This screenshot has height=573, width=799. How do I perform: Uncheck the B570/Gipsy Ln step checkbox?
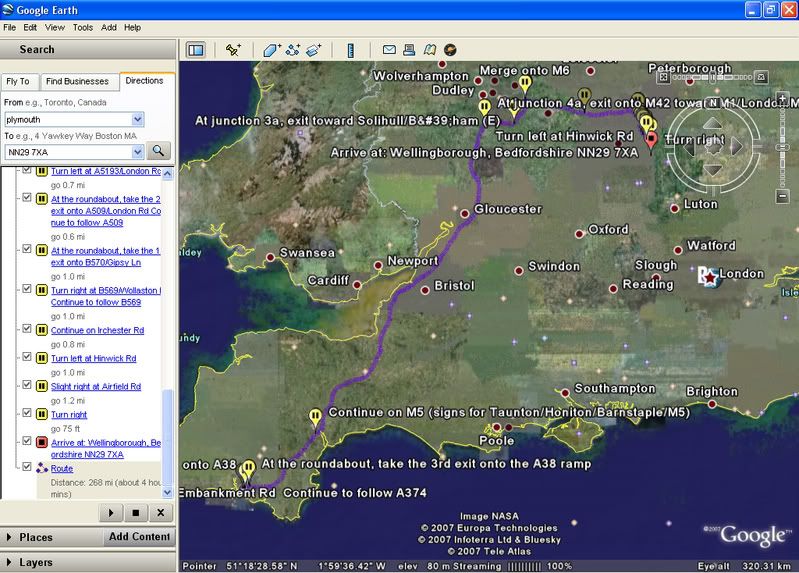pos(26,249)
